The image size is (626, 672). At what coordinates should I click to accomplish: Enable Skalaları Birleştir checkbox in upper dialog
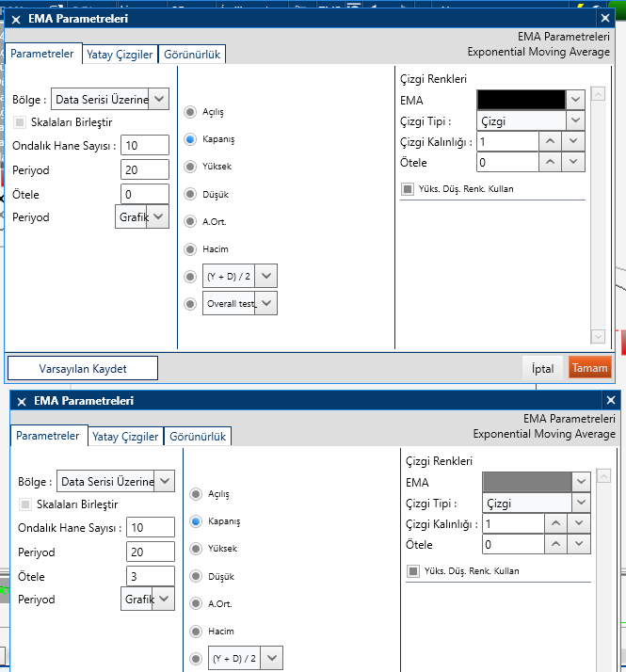[x=21, y=122]
